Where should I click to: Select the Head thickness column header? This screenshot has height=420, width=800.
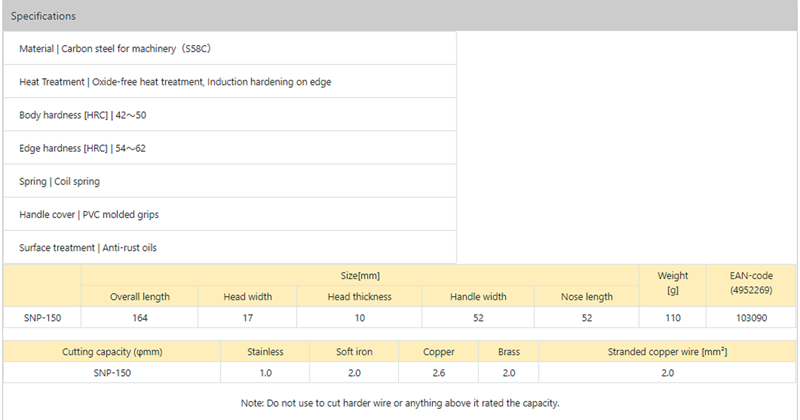click(x=359, y=296)
